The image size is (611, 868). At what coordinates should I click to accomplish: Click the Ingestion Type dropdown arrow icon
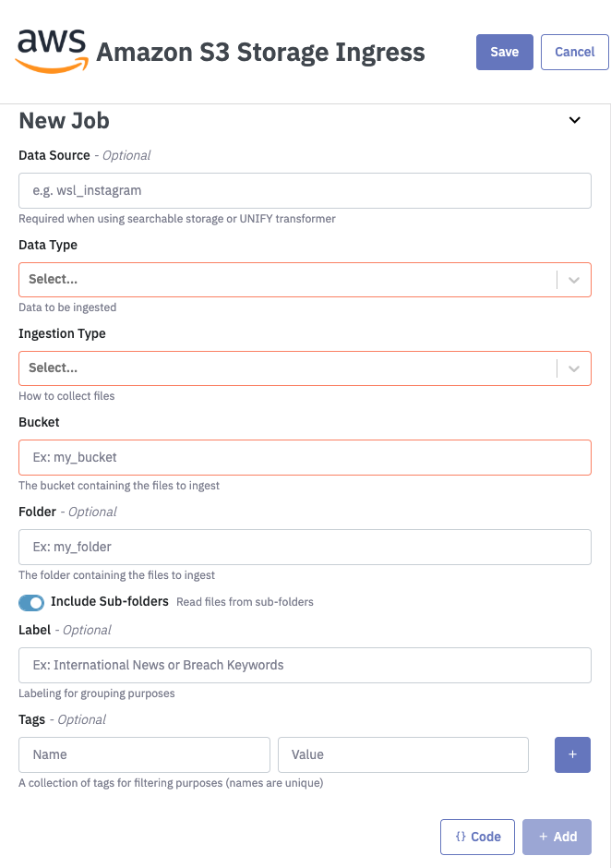coord(574,368)
